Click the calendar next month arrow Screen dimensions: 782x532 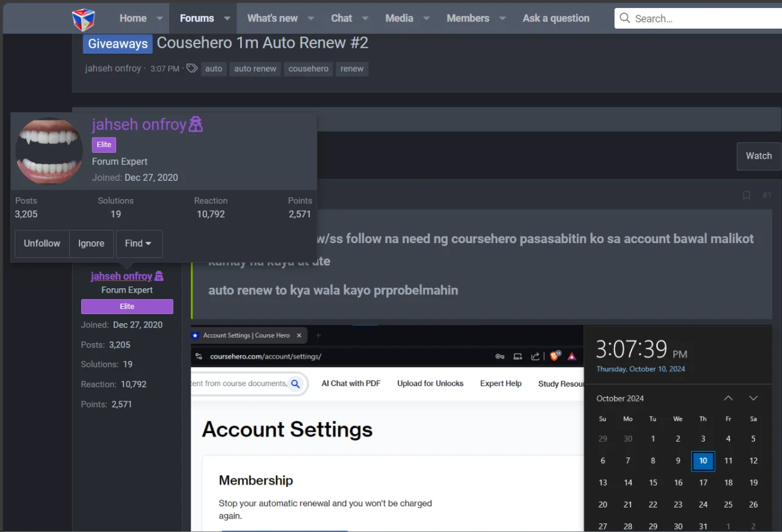753,398
